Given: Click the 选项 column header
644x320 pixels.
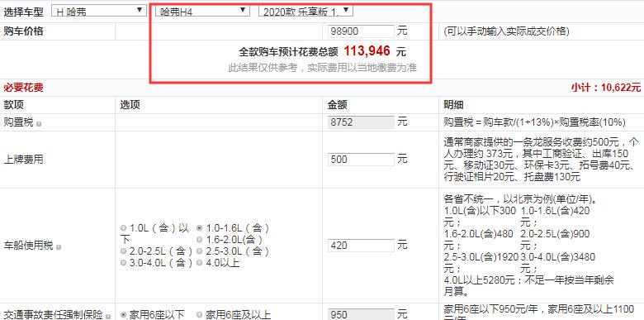Looking at the screenshot, I should (130, 104).
